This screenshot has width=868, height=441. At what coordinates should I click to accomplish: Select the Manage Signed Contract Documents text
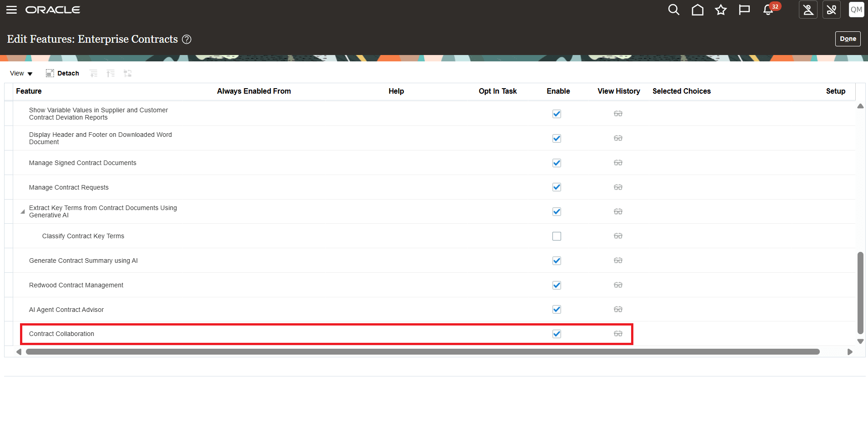pyautogui.click(x=83, y=163)
